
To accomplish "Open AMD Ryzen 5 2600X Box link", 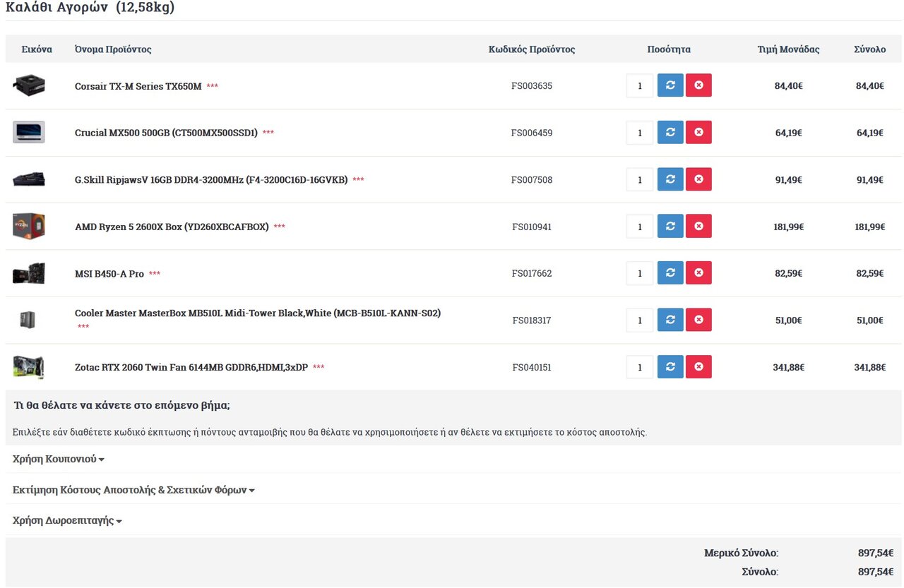I will click(x=172, y=227).
